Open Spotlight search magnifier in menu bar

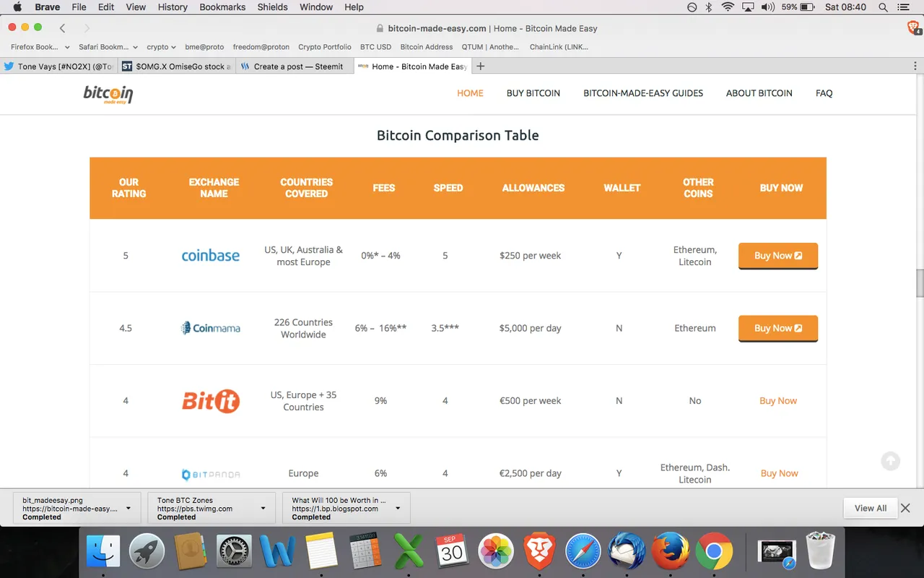tap(883, 7)
